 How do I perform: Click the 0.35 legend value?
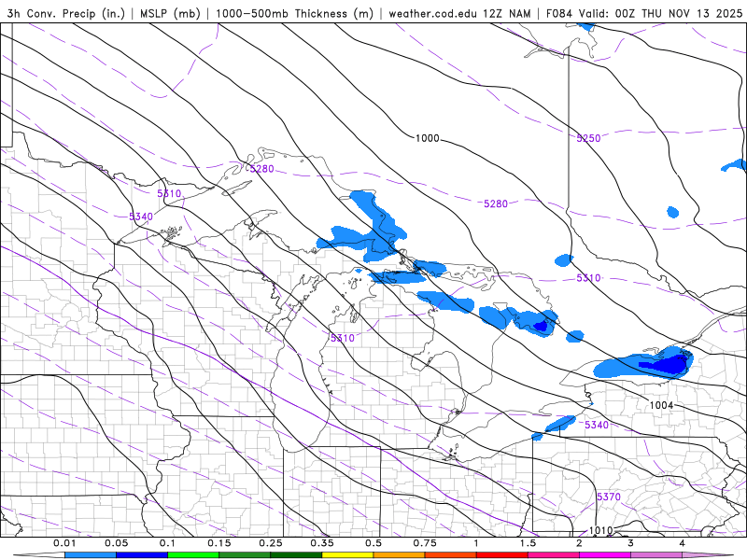click(321, 543)
